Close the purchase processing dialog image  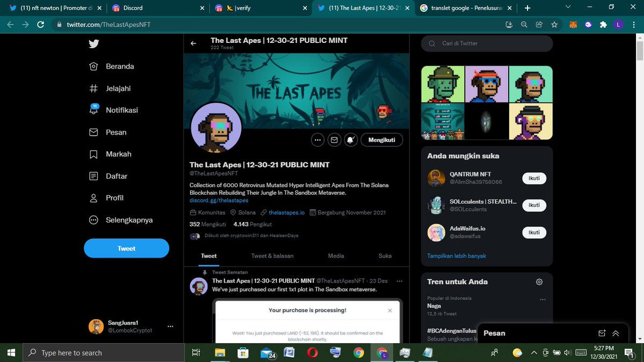click(x=390, y=310)
